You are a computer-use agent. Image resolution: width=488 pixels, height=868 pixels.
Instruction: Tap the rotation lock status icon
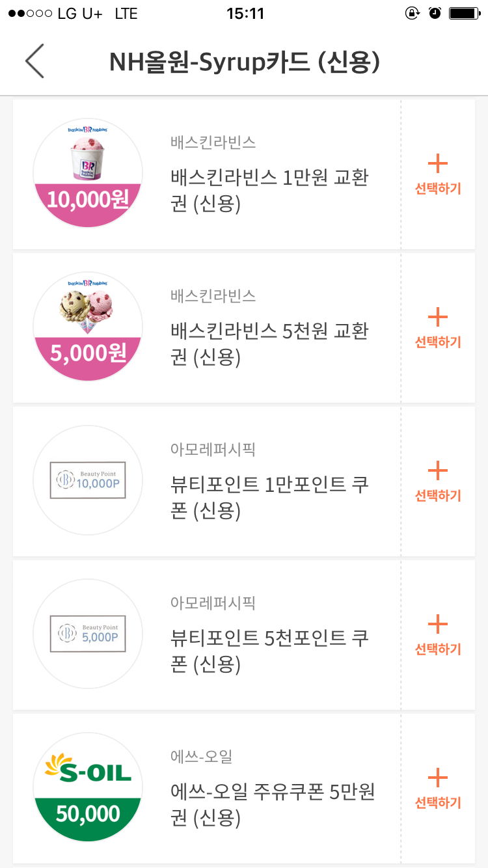tap(412, 14)
